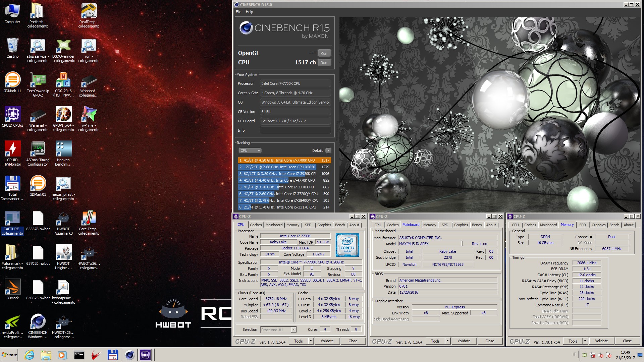Viewport: 644px width, 362px height.
Task: Open the GOC 2016 desktop icon
Action: point(63,85)
